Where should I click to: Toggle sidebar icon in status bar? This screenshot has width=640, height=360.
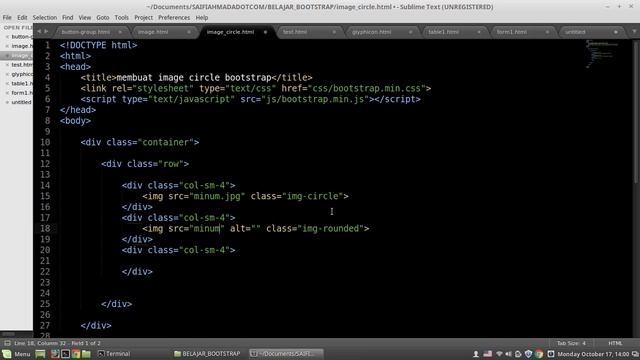(x=7, y=343)
